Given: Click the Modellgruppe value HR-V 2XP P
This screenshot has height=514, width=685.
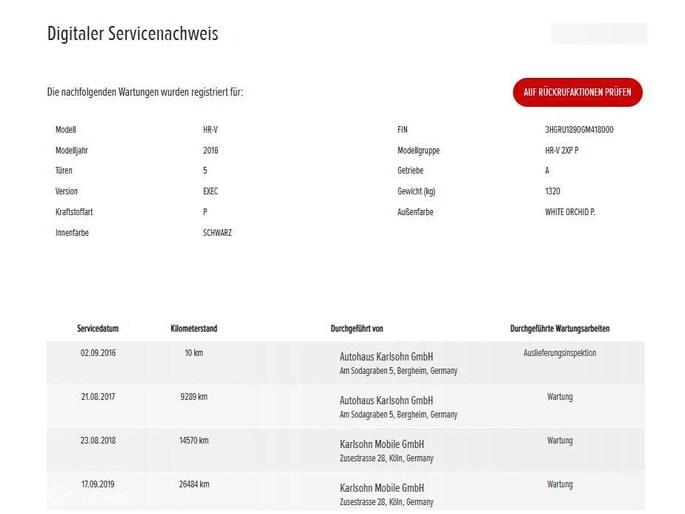Looking at the screenshot, I should pyautogui.click(x=562, y=150).
